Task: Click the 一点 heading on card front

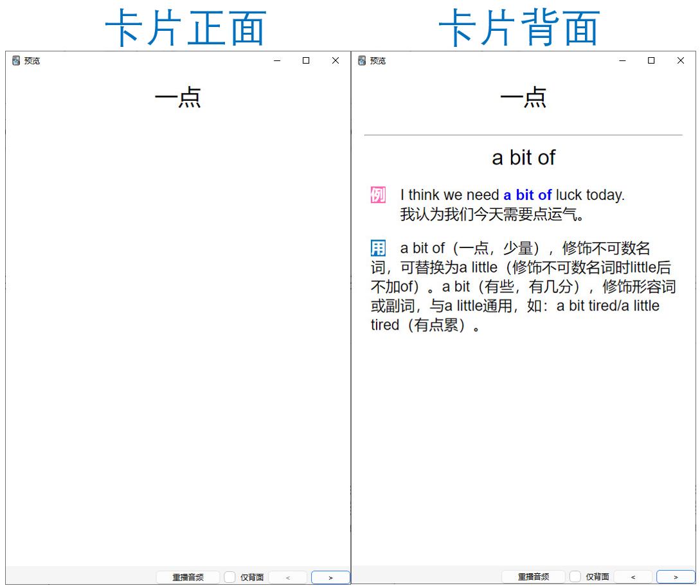Action: pos(177,98)
